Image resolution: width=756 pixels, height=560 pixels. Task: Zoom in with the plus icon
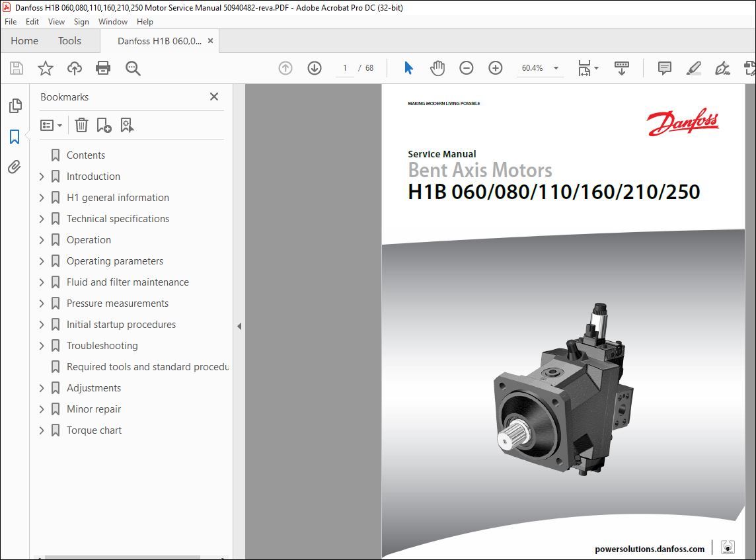tap(495, 67)
